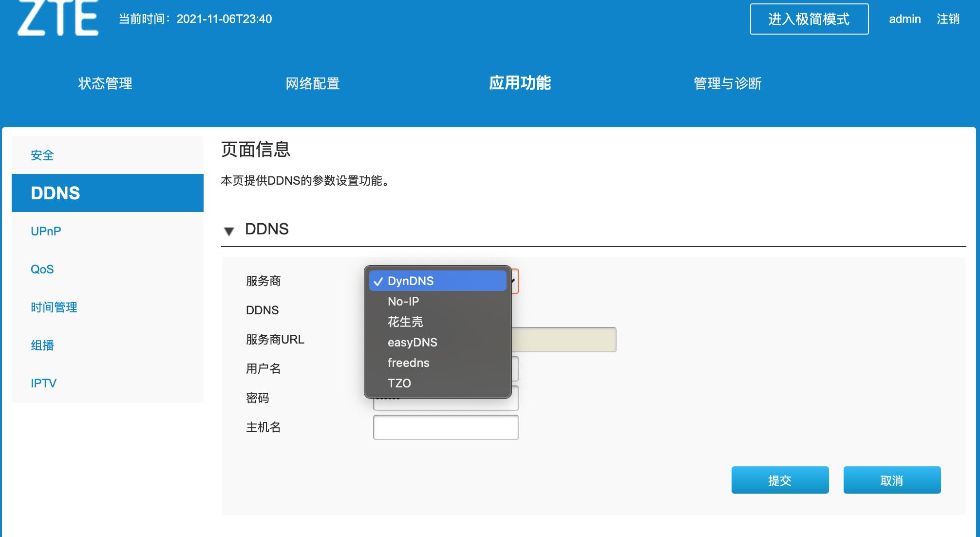The image size is (980, 537).
Task: Go to 管理与诊断
Action: 727,83
